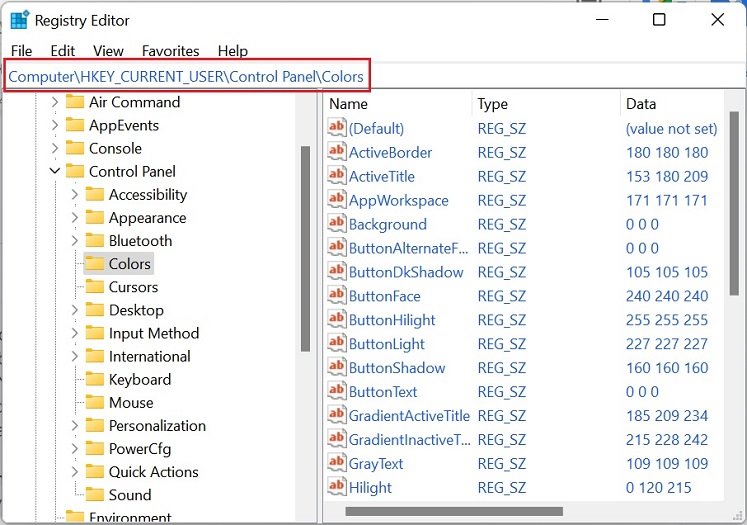This screenshot has height=525, width=747.
Task: Click the folder icon next to Air Command
Action: pyautogui.click(x=75, y=102)
